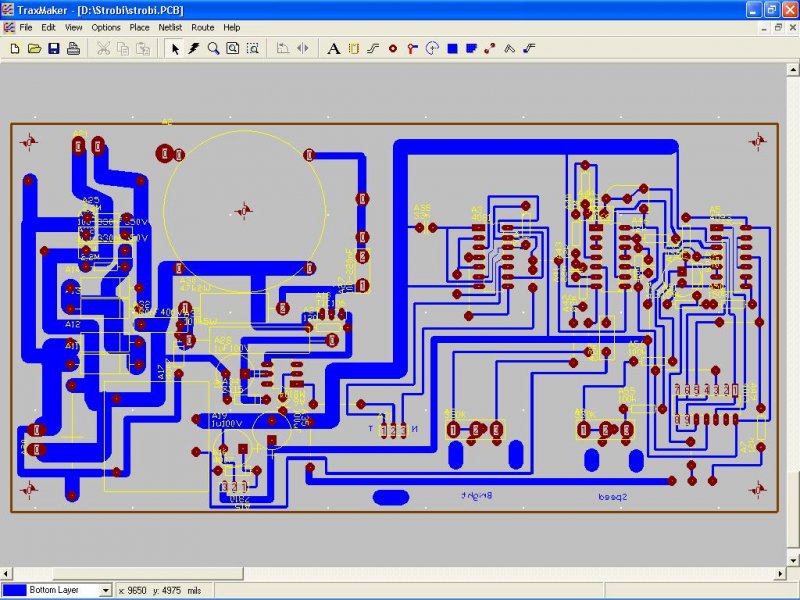Viewport: 800px width, 600px height.
Task: Open the Netlist menu
Action: tap(170, 28)
